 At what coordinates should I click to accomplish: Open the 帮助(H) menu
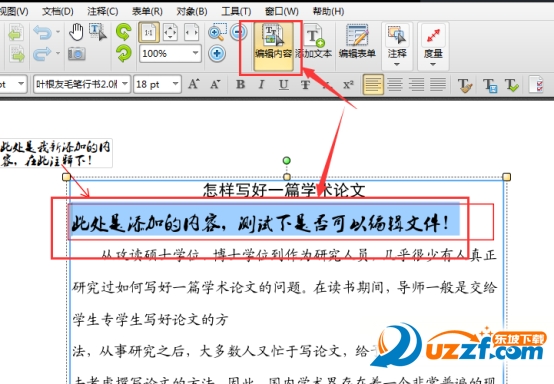(328, 12)
